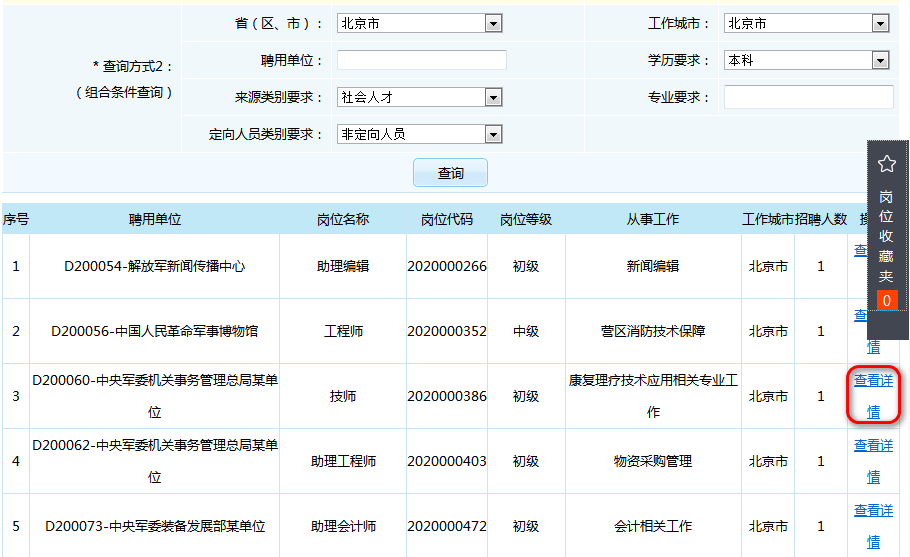Click the 专业要求 text input field
The width and height of the screenshot is (910, 557).
pos(808,97)
